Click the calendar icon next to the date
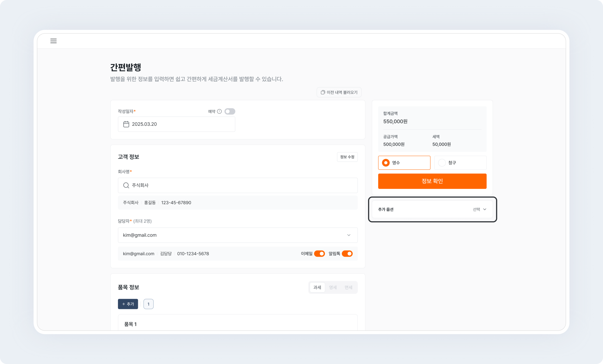The image size is (603, 364). [x=126, y=124]
